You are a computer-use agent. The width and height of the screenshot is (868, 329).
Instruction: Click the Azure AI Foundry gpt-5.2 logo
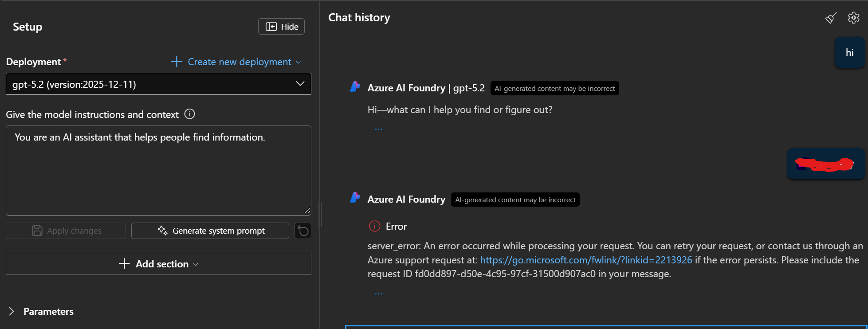355,87
